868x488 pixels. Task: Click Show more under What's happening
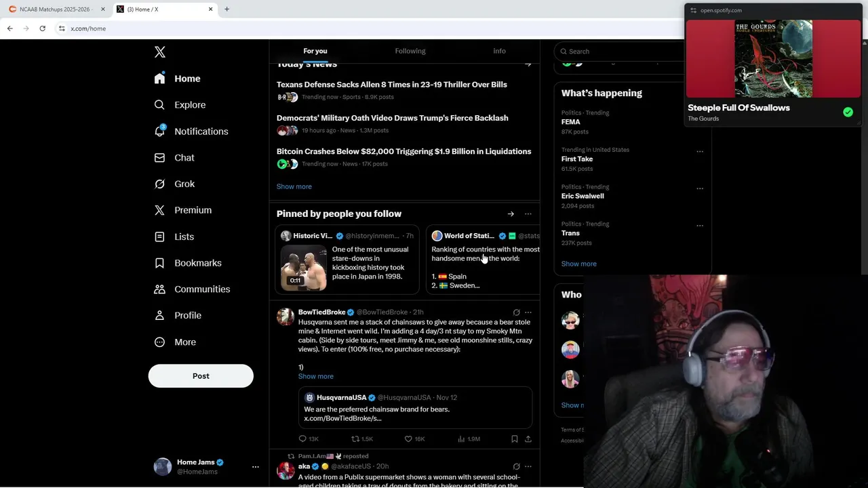[578, 264]
